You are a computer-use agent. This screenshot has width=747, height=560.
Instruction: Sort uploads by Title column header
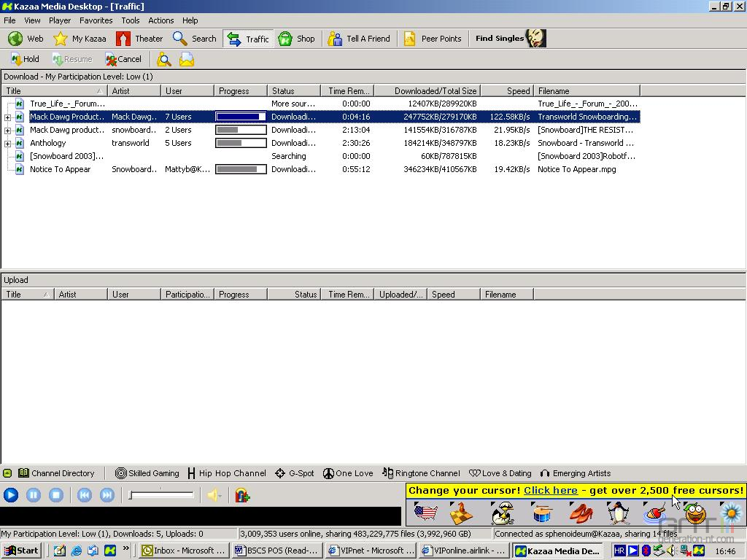click(x=27, y=295)
